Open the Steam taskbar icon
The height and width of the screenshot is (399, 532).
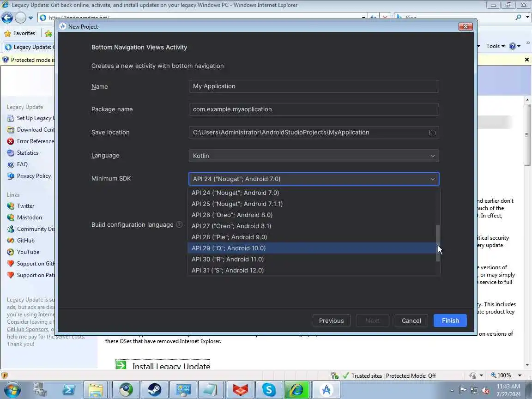point(154,390)
